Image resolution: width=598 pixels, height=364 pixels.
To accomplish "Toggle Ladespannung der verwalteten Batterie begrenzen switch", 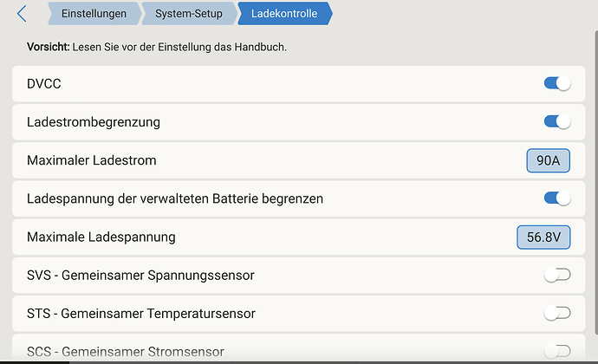I will pyautogui.click(x=557, y=198).
